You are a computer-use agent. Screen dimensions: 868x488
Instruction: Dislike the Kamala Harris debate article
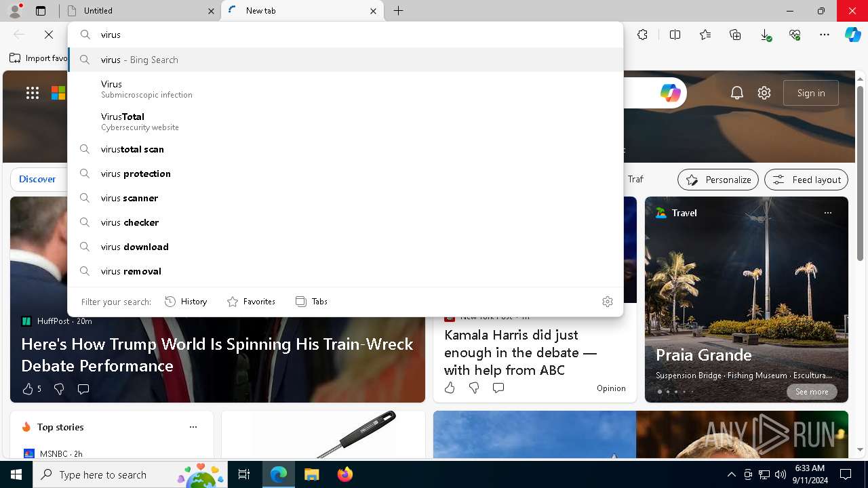pyautogui.click(x=474, y=388)
